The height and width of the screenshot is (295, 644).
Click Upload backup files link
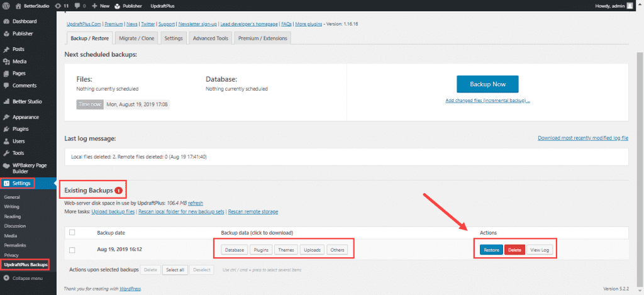[113, 211]
